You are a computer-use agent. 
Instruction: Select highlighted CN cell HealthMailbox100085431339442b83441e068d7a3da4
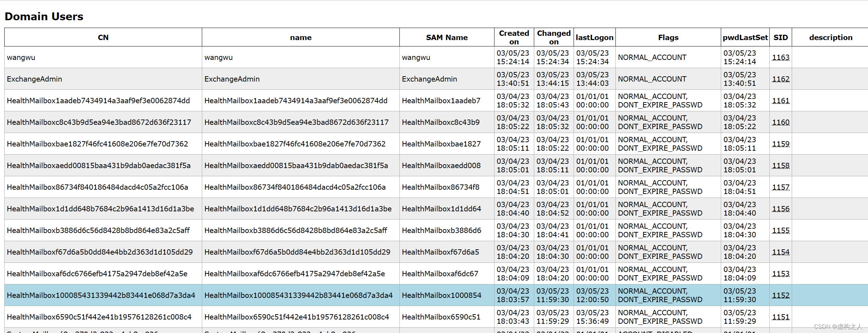point(103,295)
